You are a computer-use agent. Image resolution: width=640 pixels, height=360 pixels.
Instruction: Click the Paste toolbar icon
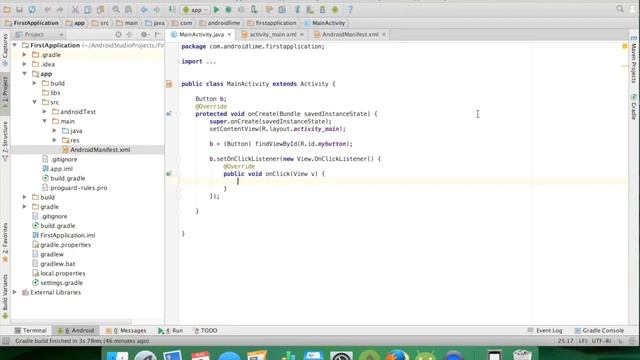tap(100, 9)
